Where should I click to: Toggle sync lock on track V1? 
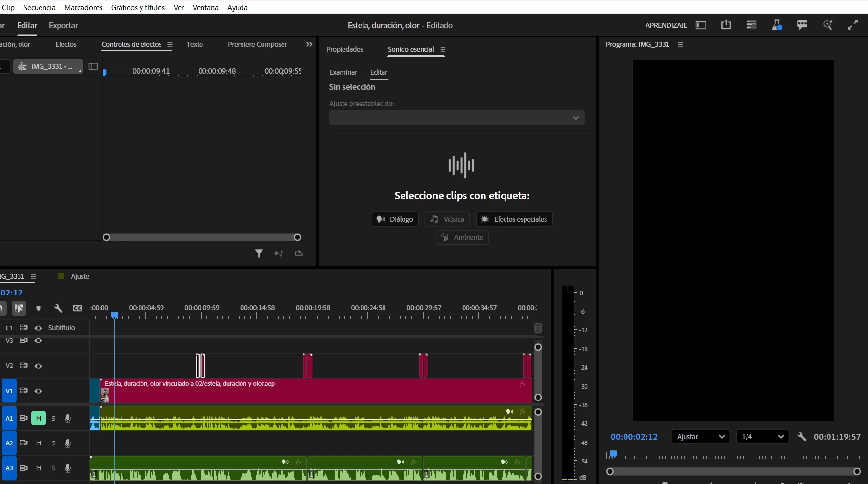click(x=23, y=391)
